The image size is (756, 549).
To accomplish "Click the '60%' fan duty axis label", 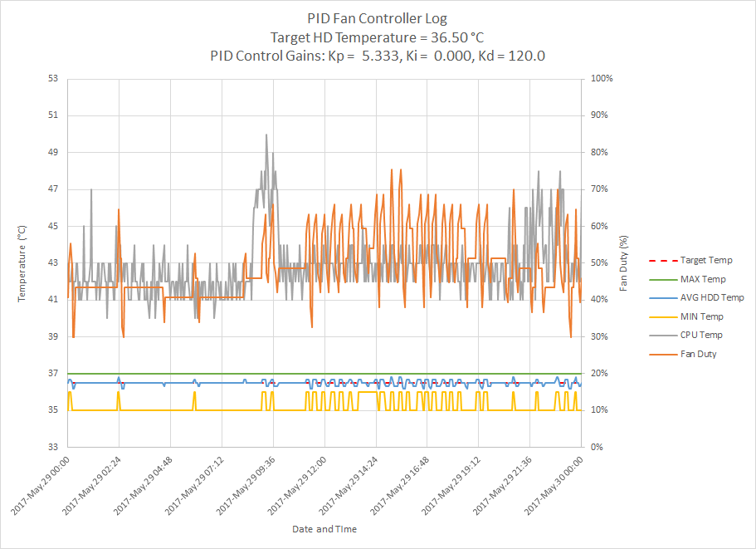I will point(599,226).
